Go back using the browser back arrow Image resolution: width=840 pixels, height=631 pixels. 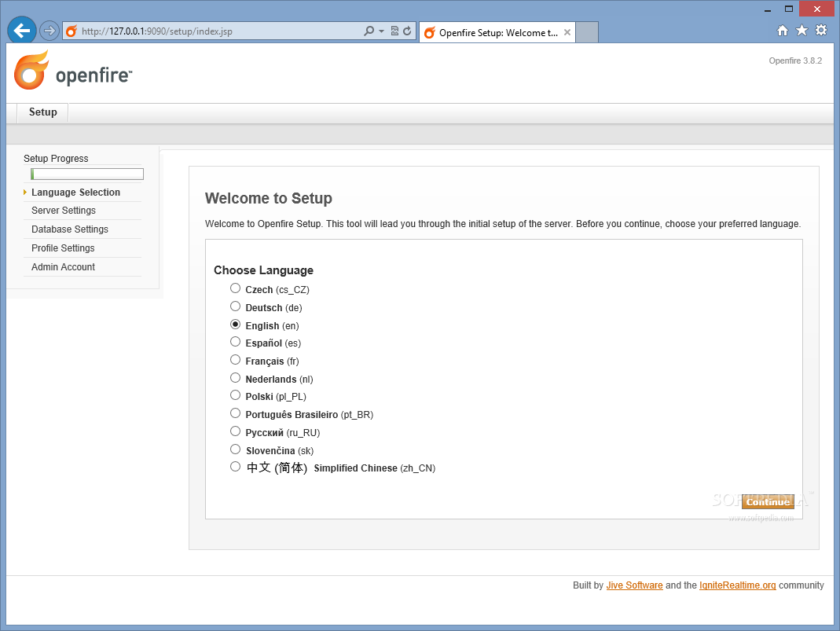(x=21, y=31)
